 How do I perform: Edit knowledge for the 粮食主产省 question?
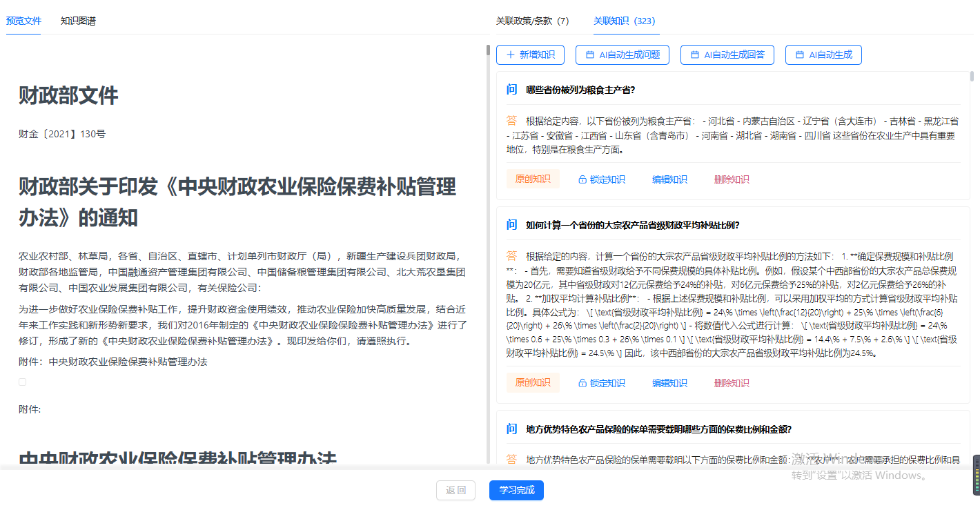point(669,179)
